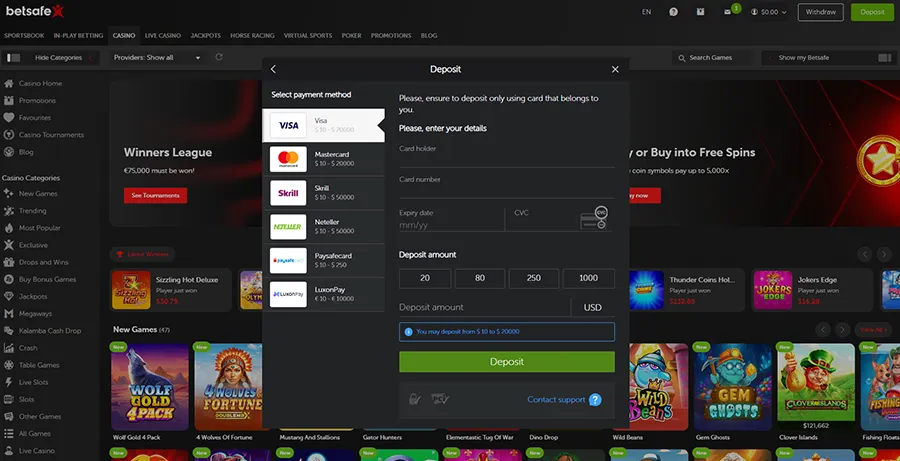Click the Card holder field

[x=507, y=155]
